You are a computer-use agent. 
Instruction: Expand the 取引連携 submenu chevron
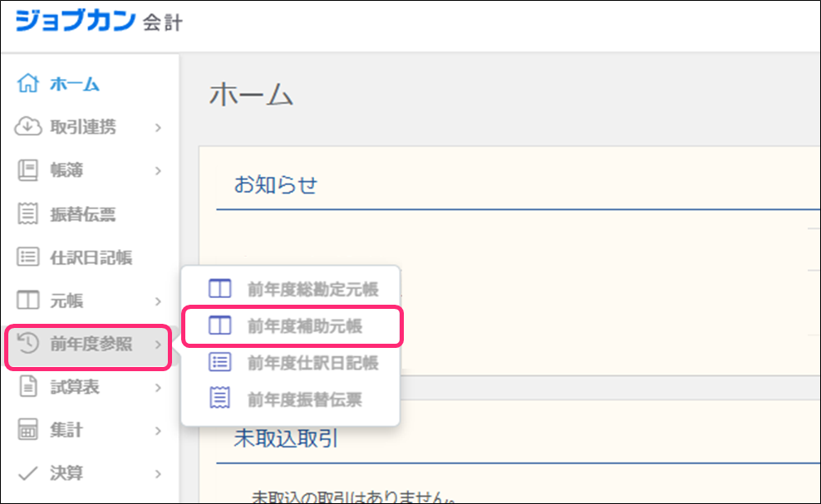pyautogui.click(x=158, y=128)
